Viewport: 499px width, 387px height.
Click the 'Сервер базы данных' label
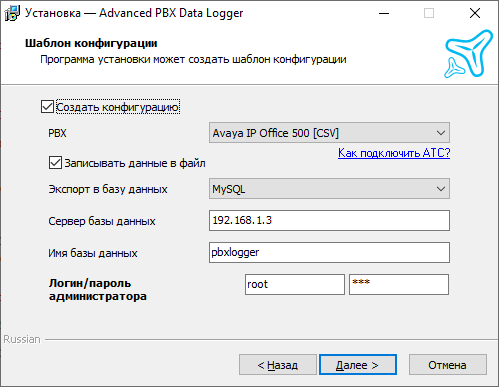[x=102, y=221]
